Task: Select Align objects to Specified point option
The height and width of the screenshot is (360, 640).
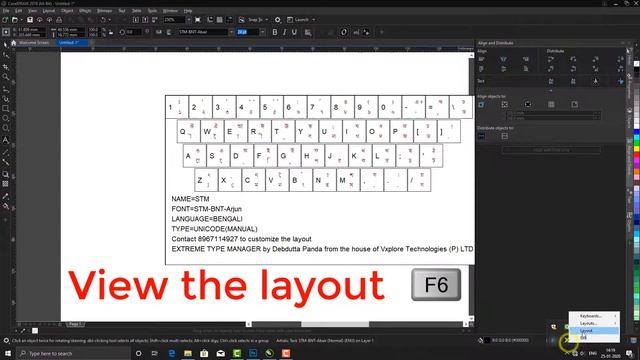Action: click(x=574, y=104)
